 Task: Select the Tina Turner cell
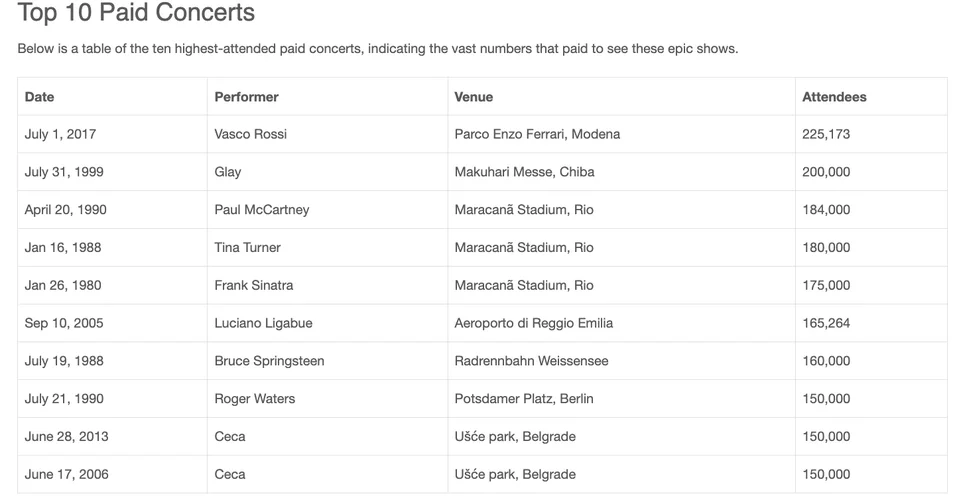pos(247,248)
